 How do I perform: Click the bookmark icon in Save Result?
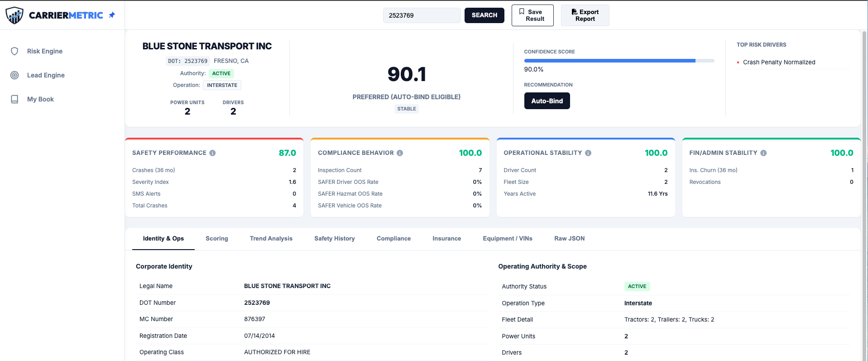pos(522,12)
